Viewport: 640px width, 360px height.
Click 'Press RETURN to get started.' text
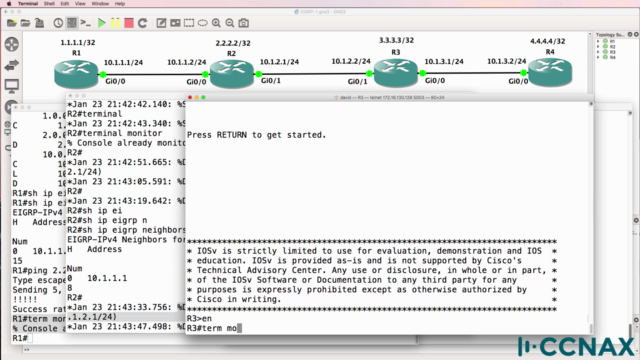[x=256, y=135]
